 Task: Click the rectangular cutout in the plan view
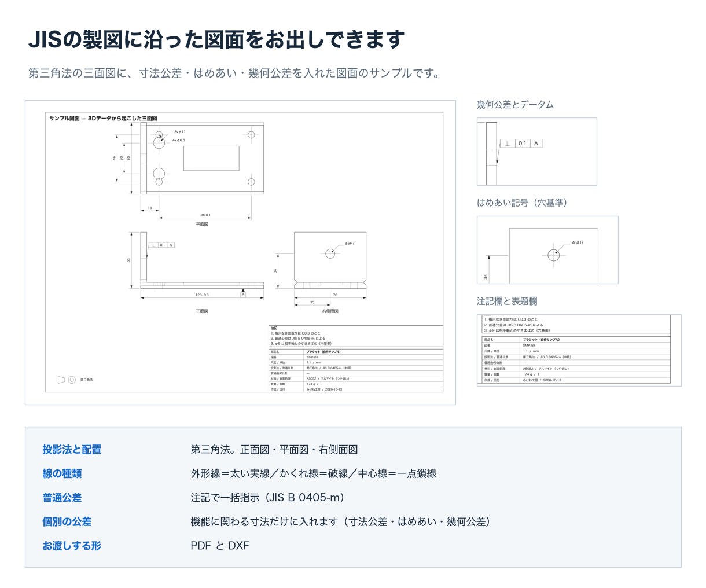211,158
